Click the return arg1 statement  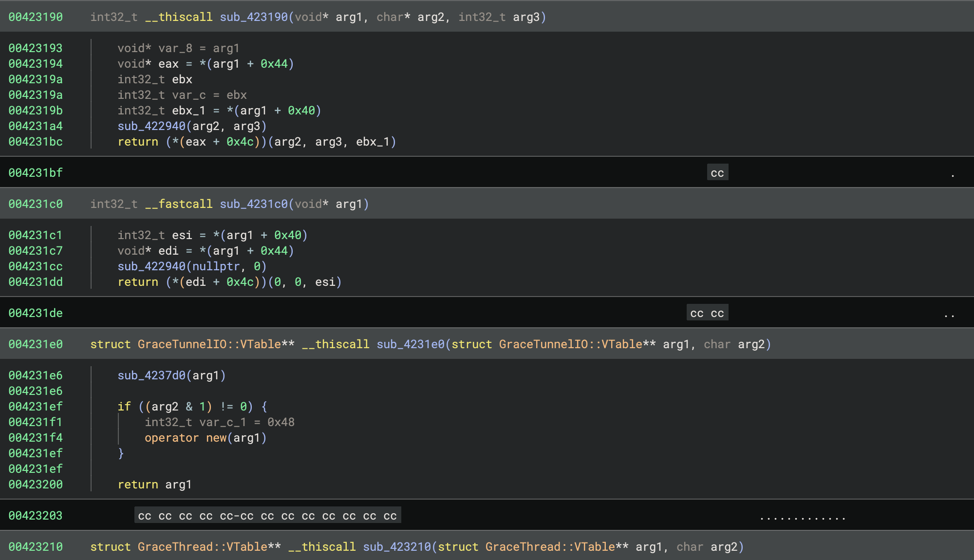pyautogui.click(x=154, y=485)
